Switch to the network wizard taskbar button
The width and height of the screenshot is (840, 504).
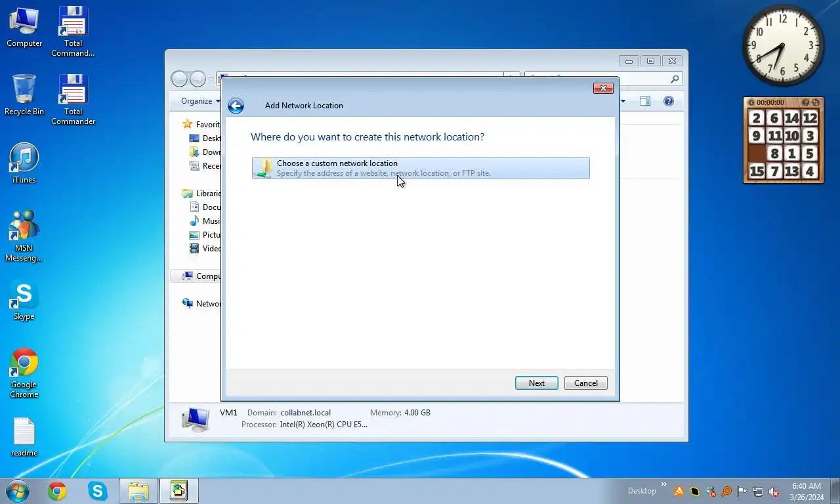click(x=179, y=491)
